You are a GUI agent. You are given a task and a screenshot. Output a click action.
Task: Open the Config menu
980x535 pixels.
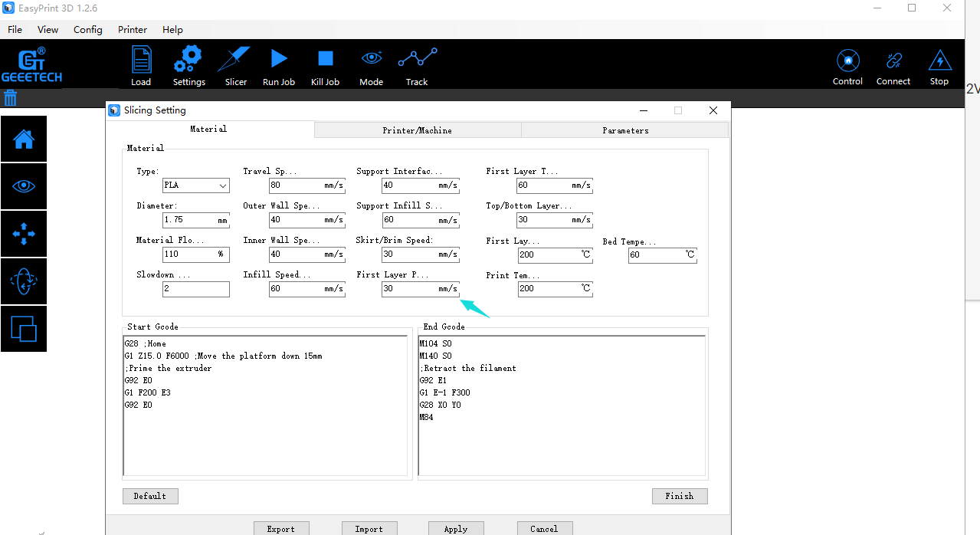(88, 29)
